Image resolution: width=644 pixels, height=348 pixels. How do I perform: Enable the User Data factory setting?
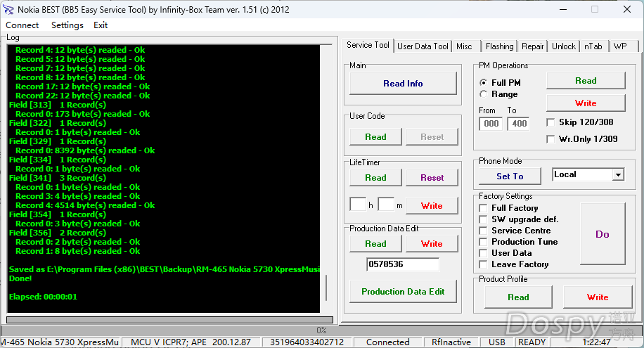pyautogui.click(x=483, y=253)
